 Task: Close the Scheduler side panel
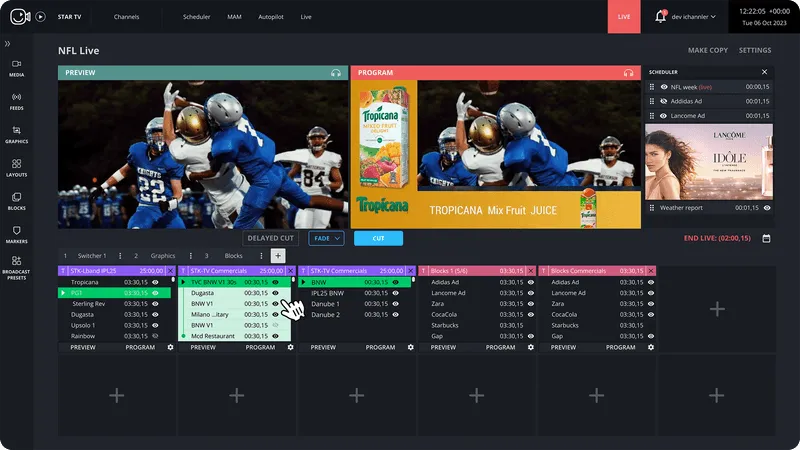(x=764, y=72)
